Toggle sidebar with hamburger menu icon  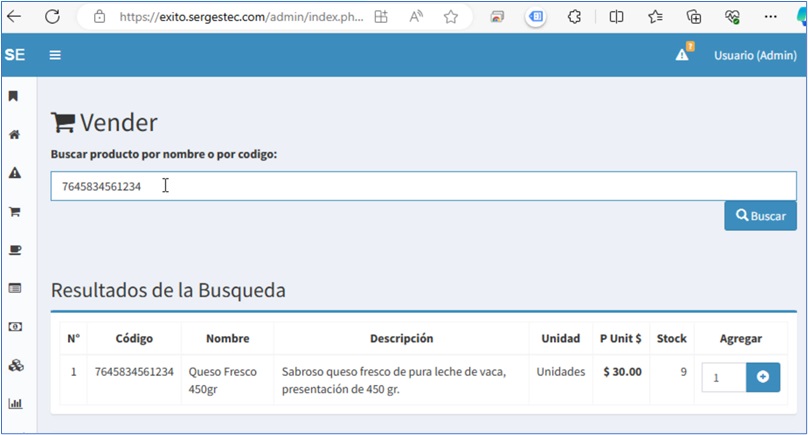coord(55,55)
